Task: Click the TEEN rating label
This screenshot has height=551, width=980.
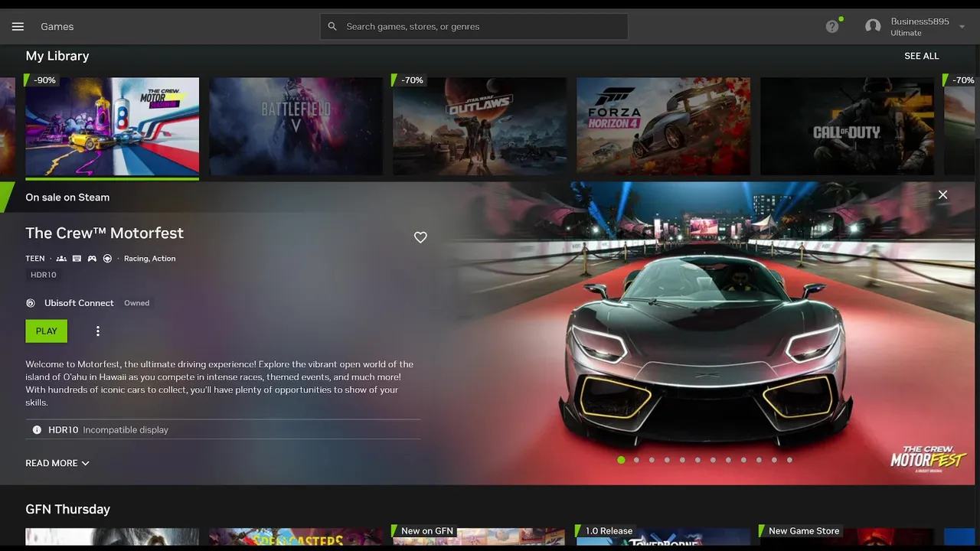Action: (35, 259)
